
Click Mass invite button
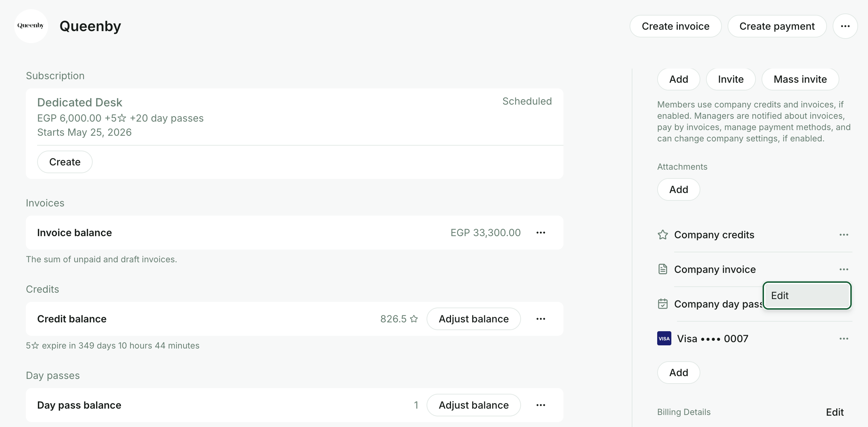tap(800, 79)
